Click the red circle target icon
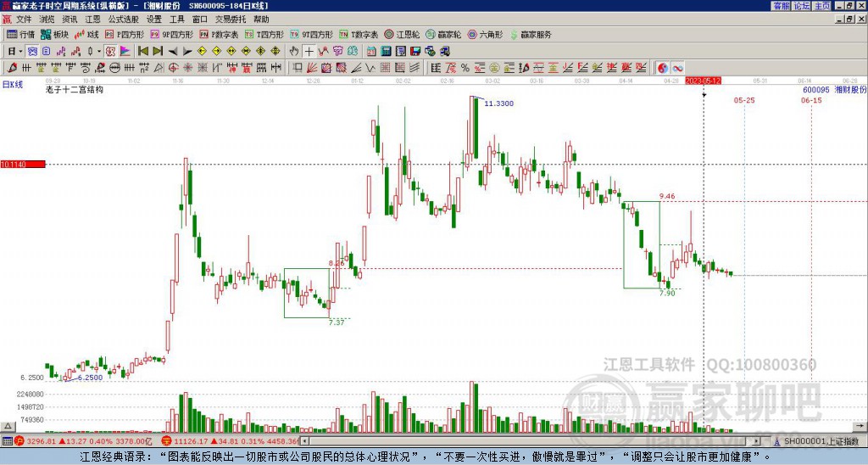 pos(173,68)
